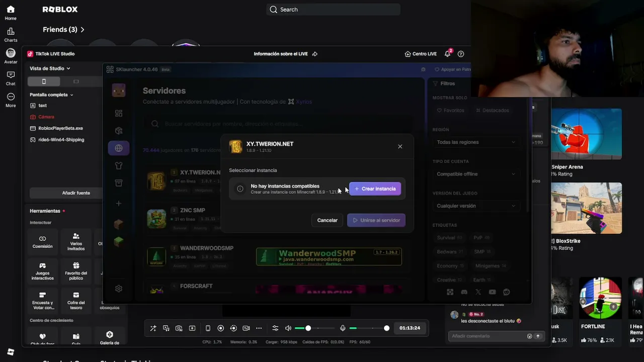Mute the microphone
The height and width of the screenshot is (362, 644).
pos(343,328)
